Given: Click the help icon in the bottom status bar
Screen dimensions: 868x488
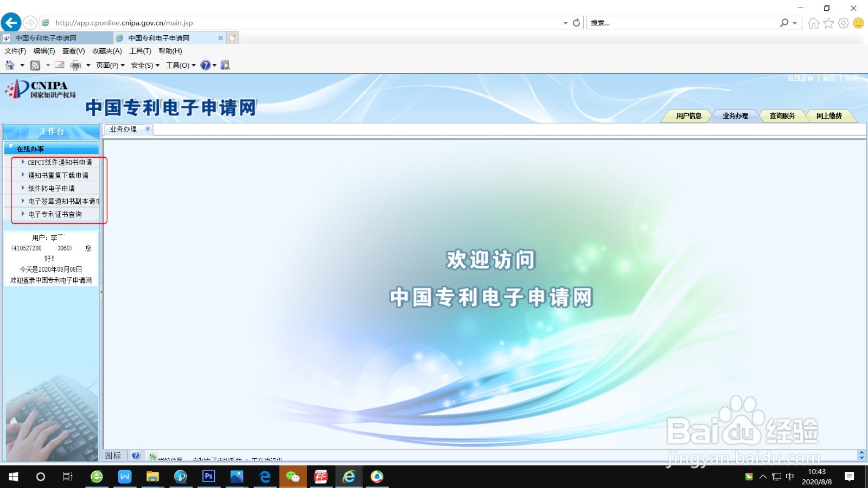Looking at the screenshot, I should click(136, 455).
